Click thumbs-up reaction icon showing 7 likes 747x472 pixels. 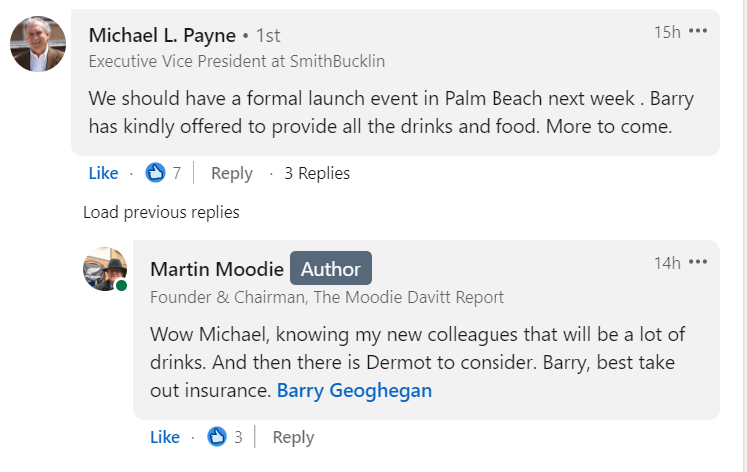155,172
